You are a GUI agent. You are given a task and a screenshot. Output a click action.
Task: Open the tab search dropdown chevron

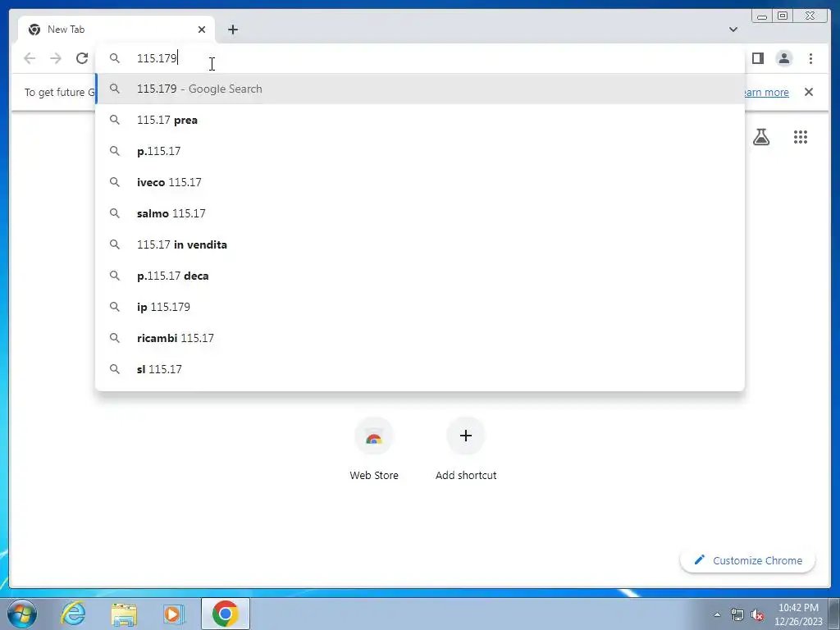tap(733, 30)
